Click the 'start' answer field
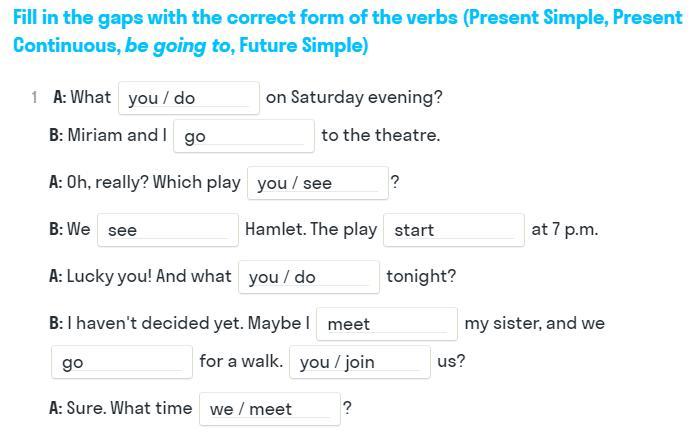The image size is (695, 433). point(453,230)
